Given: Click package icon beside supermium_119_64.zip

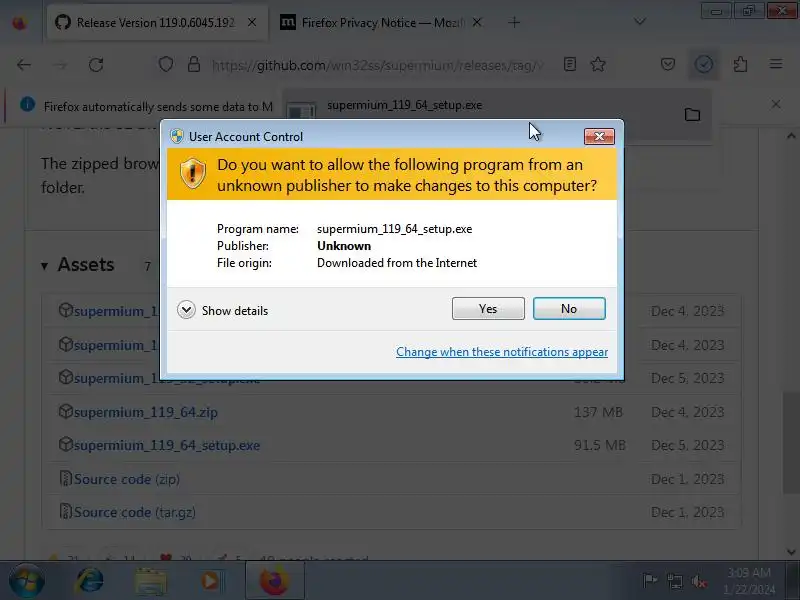Looking at the screenshot, I should coord(66,411).
